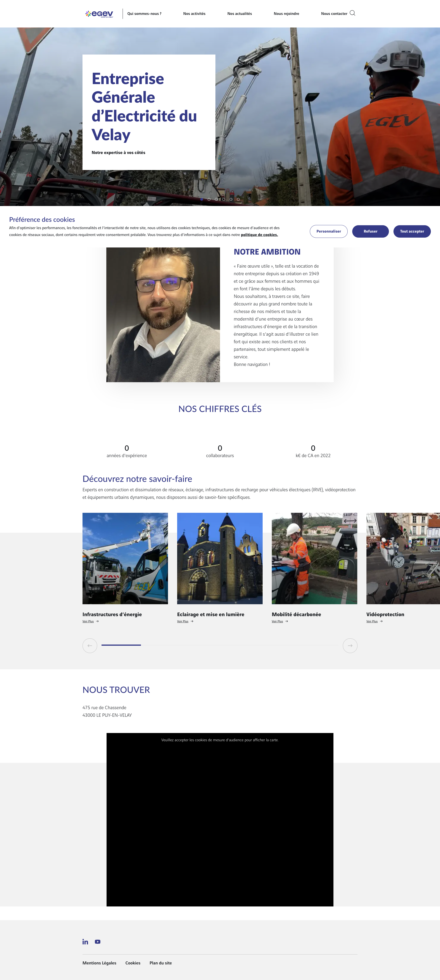Select the fifth hero carousel dot
Screen dimensions: 440x980
231,199
